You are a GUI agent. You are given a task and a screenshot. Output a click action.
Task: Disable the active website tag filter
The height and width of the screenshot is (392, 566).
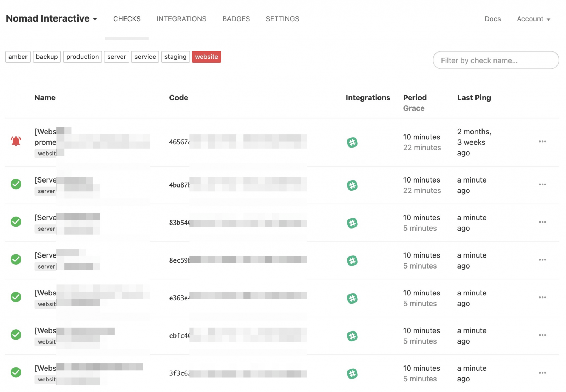(x=206, y=57)
